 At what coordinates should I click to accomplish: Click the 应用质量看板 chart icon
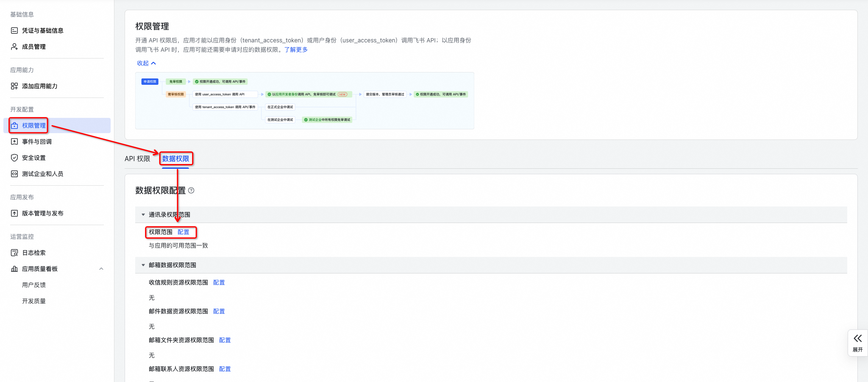coord(14,269)
